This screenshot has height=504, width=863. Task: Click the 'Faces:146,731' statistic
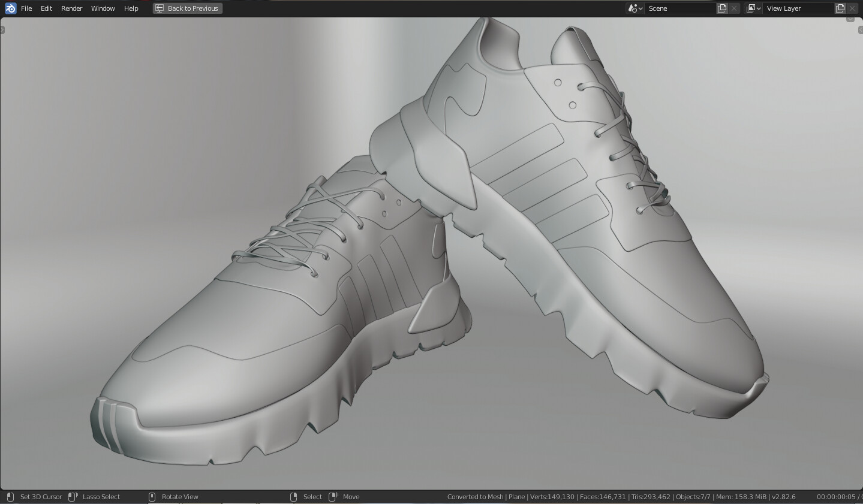(x=603, y=497)
